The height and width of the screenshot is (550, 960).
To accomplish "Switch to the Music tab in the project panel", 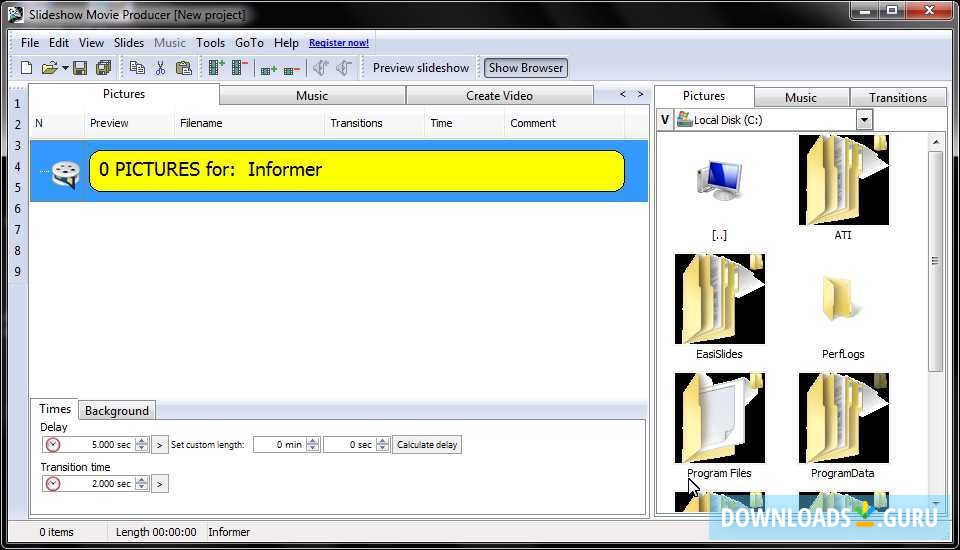I will [312, 96].
